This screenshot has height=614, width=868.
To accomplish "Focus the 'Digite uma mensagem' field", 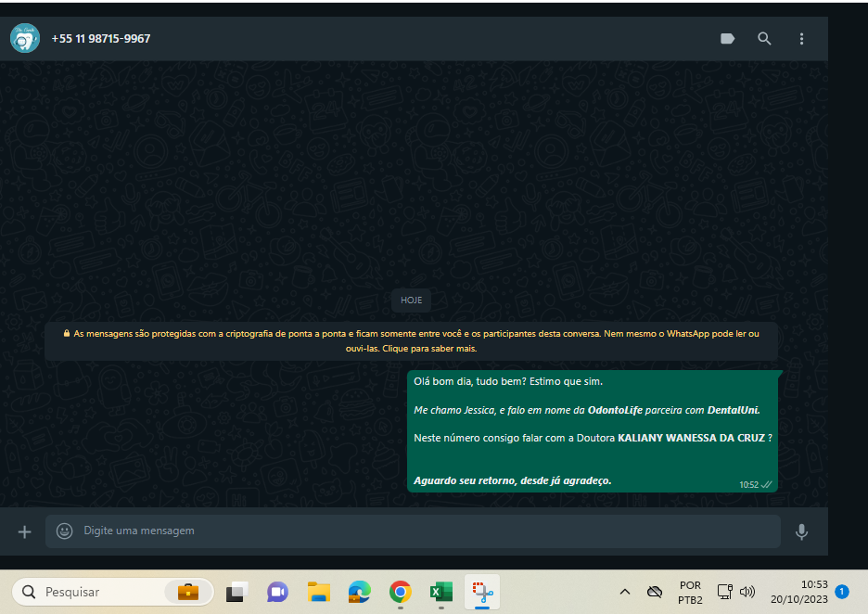I will [413, 531].
